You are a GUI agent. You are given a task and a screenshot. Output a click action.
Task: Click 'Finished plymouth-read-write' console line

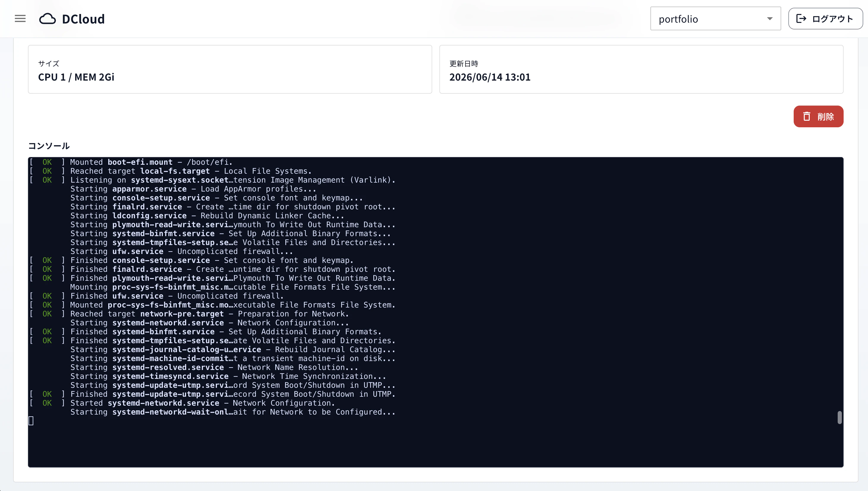[213, 278]
